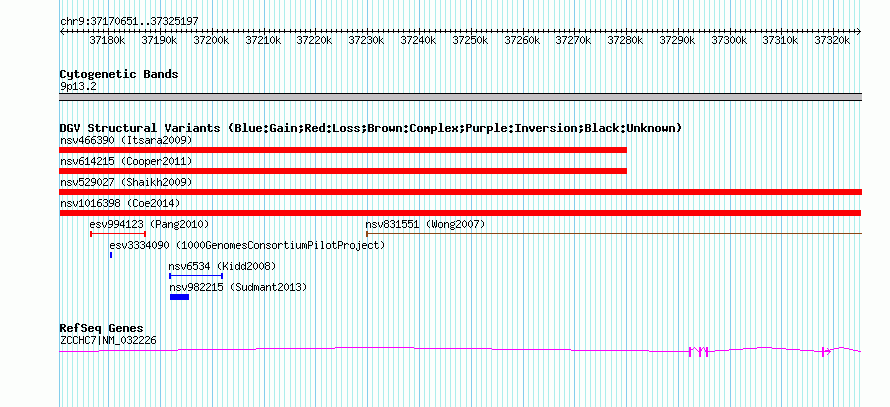Click the ZCCHC7 exon with direction arrow

click(826, 352)
